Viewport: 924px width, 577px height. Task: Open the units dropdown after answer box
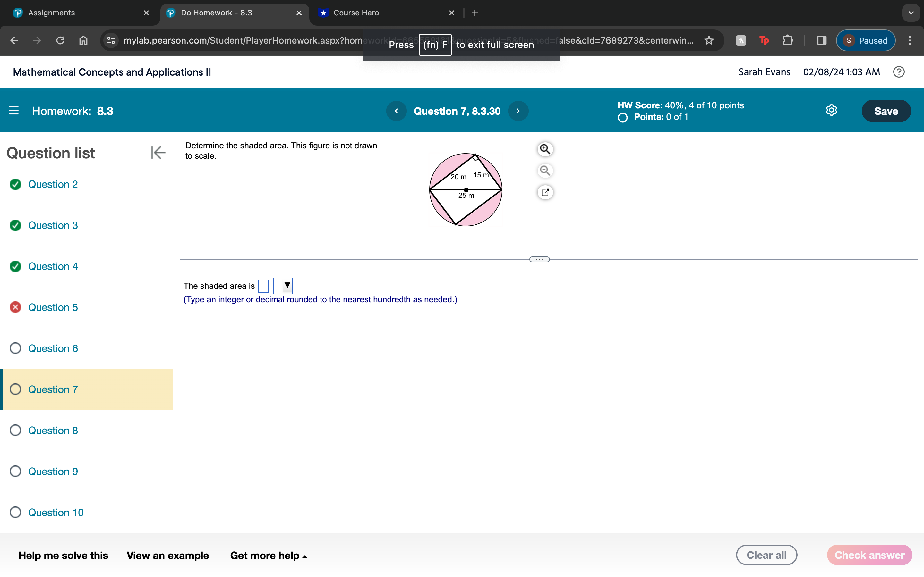[x=283, y=285]
